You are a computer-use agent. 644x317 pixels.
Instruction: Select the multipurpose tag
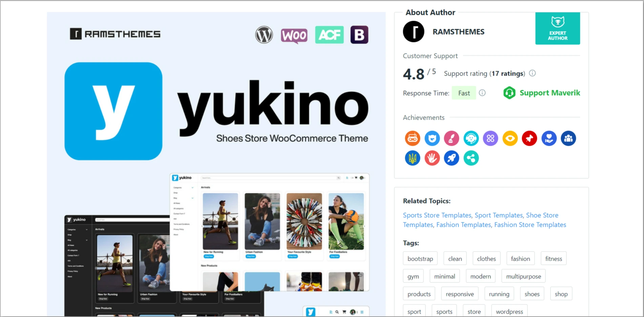coord(523,276)
